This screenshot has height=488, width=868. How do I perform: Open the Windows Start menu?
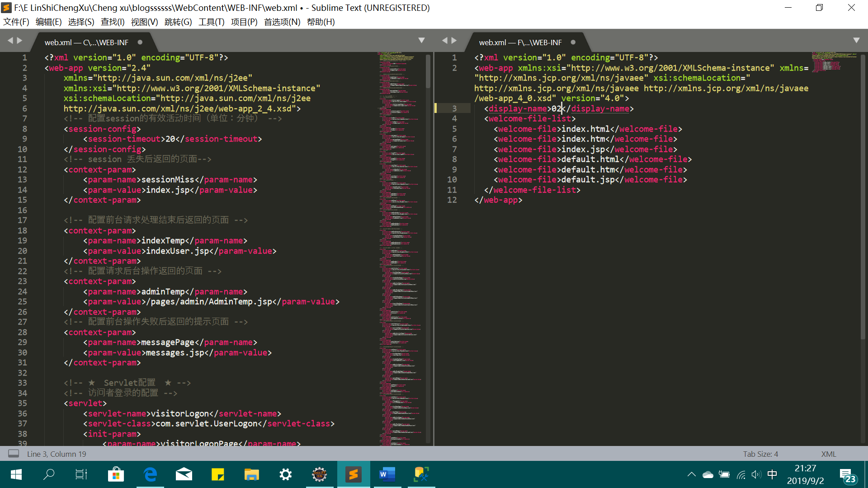[x=16, y=474]
